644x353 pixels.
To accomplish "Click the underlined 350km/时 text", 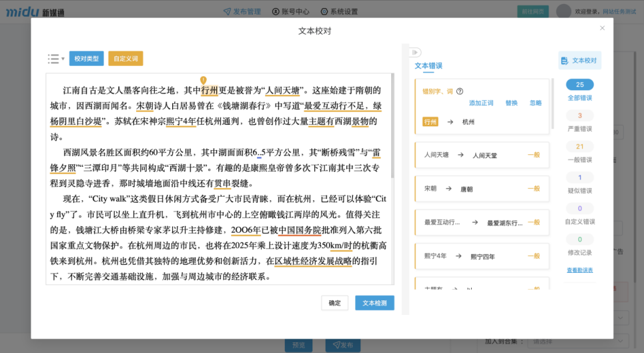I will 341,246.
